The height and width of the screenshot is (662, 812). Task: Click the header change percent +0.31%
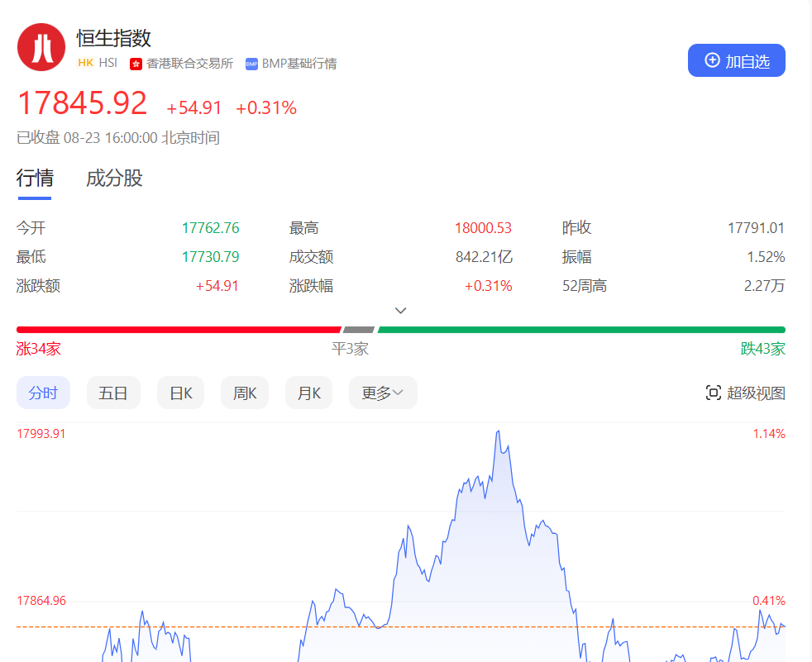pyautogui.click(x=266, y=107)
